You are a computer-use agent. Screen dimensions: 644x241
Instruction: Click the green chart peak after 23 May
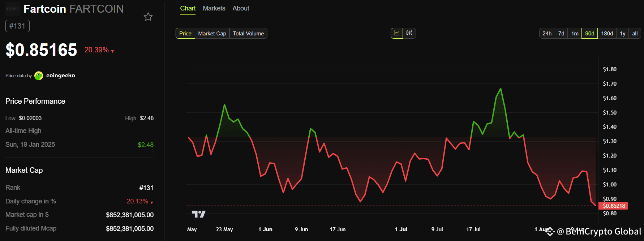tap(224, 105)
